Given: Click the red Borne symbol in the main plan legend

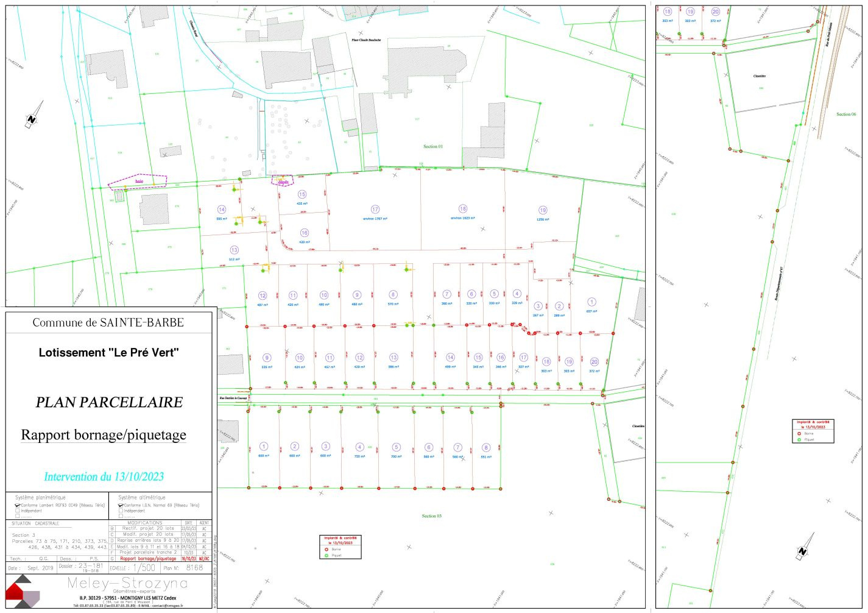Looking at the screenshot, I should (x=326, y=549).
